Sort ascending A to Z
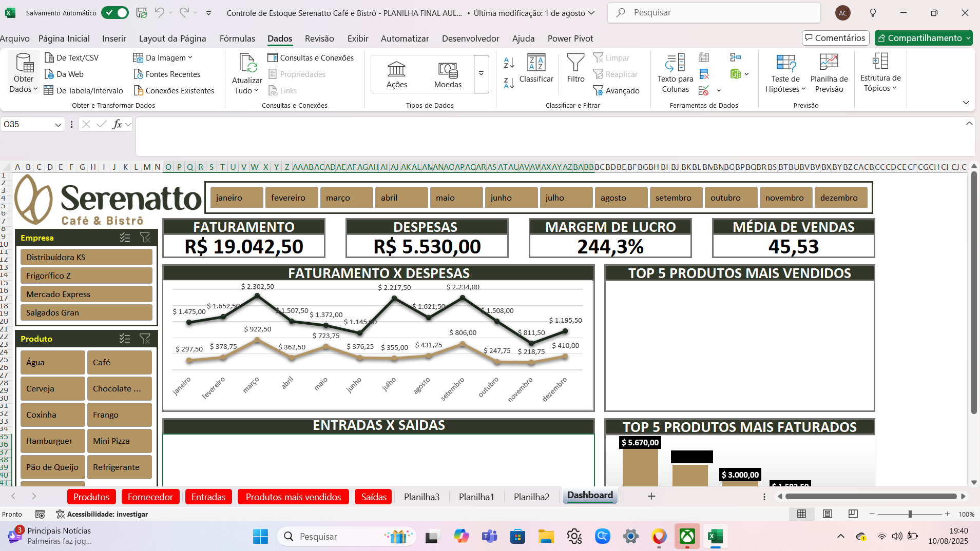980x551 pixels. [509, 63]
